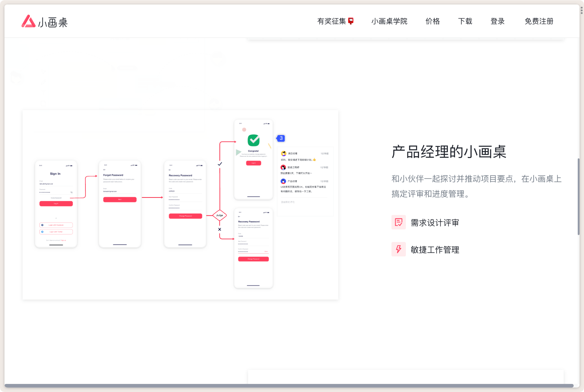Click the Log In button on Sign In screen
Image resolution: width=584 pixels, height=392 pixels.
[x=56, y=204]
